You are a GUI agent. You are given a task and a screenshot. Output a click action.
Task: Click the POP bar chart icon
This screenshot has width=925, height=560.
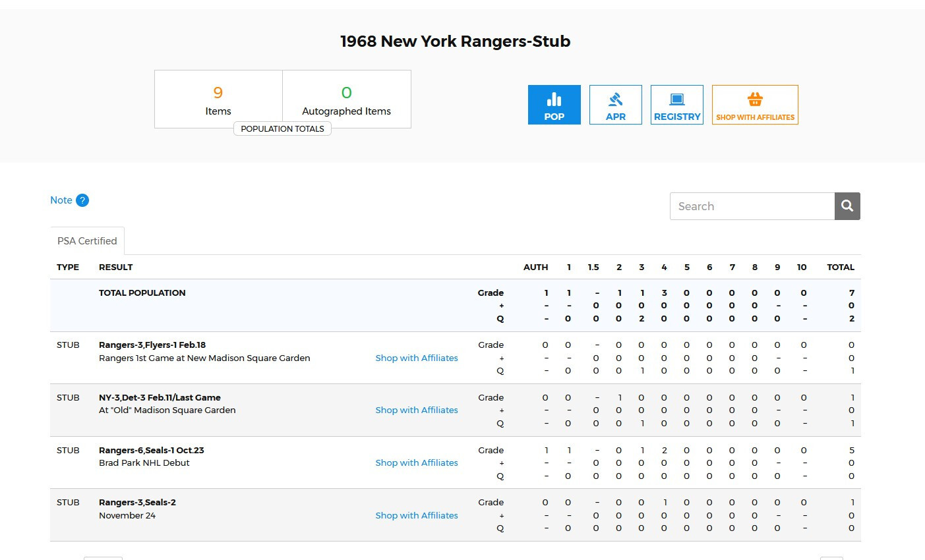554,100
